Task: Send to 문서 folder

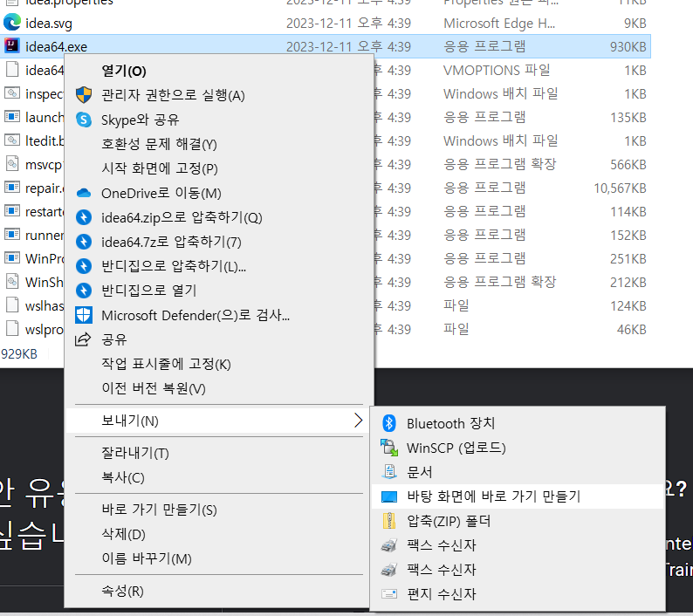Action: [420, 472]
